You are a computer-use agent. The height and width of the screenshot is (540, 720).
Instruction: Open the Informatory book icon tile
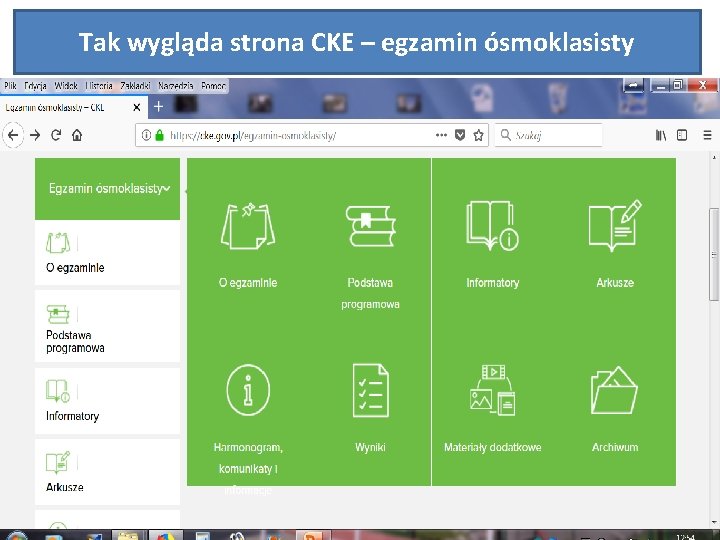(492, 225)
